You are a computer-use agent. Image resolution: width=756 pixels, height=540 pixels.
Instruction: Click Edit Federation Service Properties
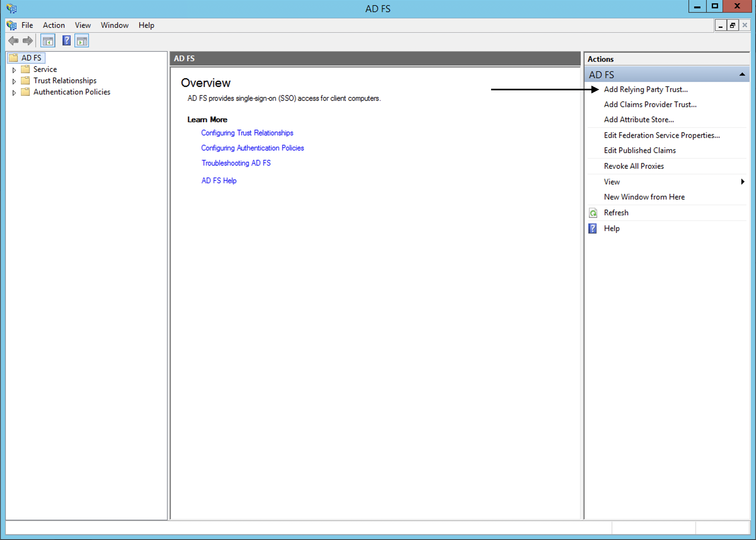click(662, 135)
